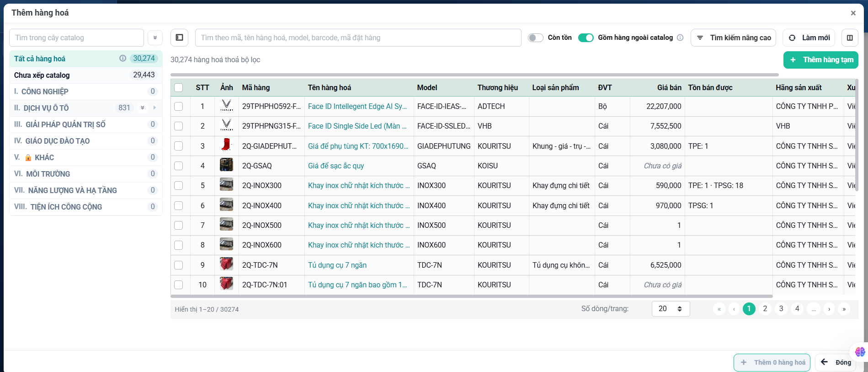Tick the checkbox for Tủ dụng cụ 7 ngăn

(x=179, y=265)
